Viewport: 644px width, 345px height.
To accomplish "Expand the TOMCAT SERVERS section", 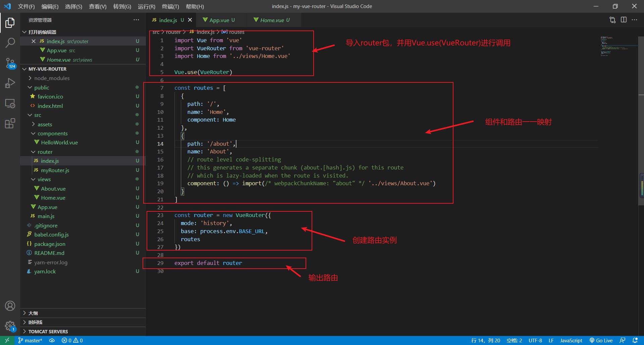I will (x=83, y=331).
